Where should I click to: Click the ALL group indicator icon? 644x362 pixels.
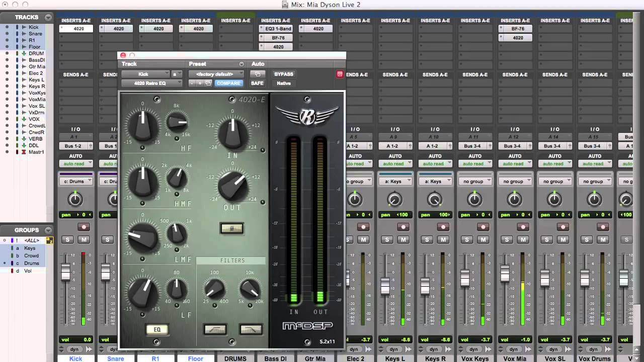point(50,240)
